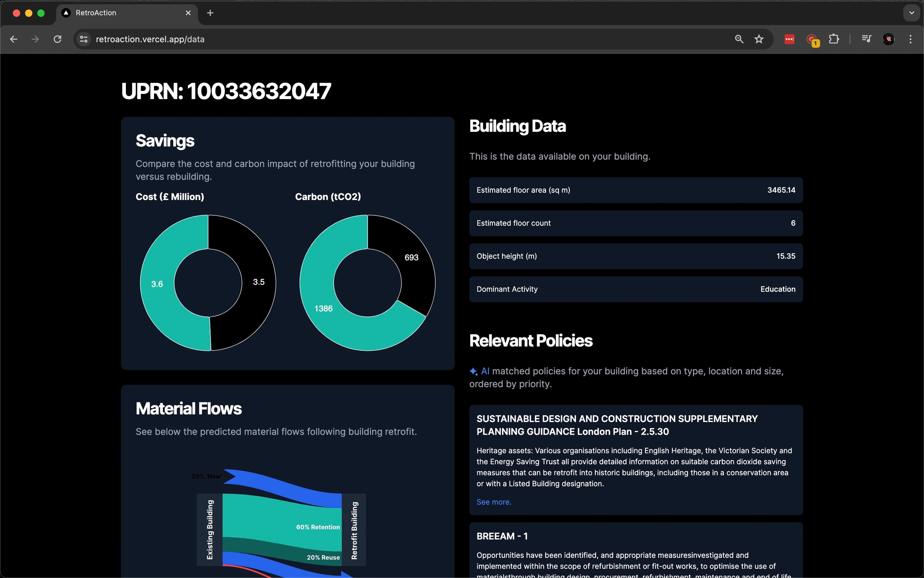Click the Retrofit Building Sankey node
924x578 pixels.
[x=354, y=530]
